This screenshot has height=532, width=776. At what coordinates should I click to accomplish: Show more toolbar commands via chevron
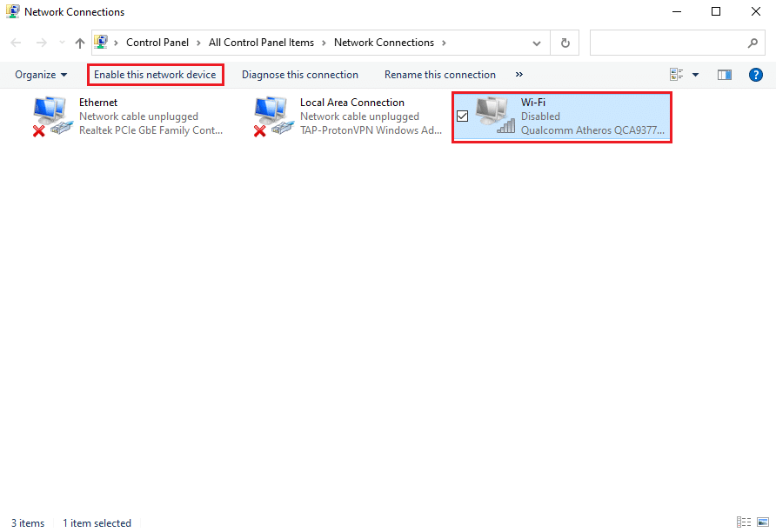[519, 75]
